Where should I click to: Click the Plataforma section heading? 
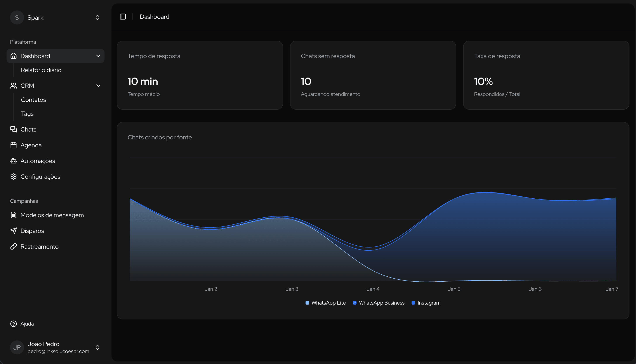(23, 42)
